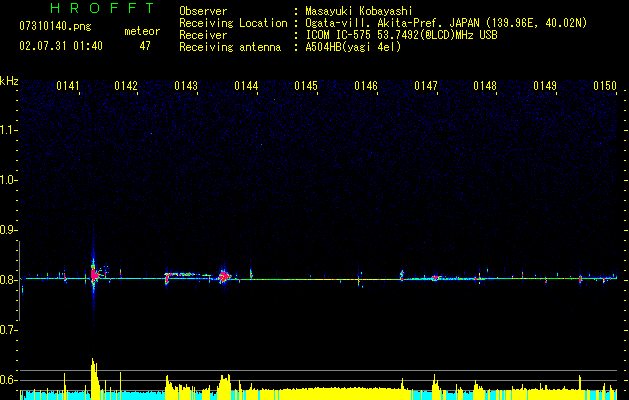Click the HROFFT title text
Screen dimensions: 629x400
[x=102, y=8]
